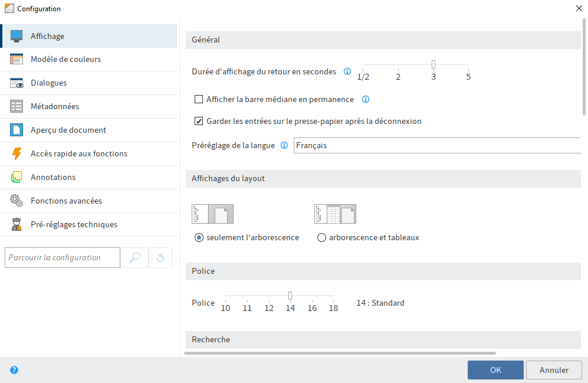Click the Métadonnées sidebar icon

pos(16,106)
